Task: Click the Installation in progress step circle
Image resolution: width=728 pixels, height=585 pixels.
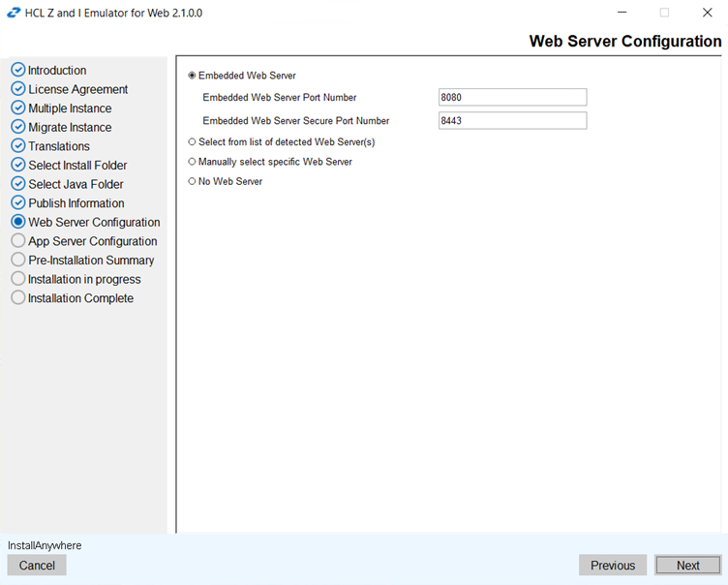Action: coord(18,279)
